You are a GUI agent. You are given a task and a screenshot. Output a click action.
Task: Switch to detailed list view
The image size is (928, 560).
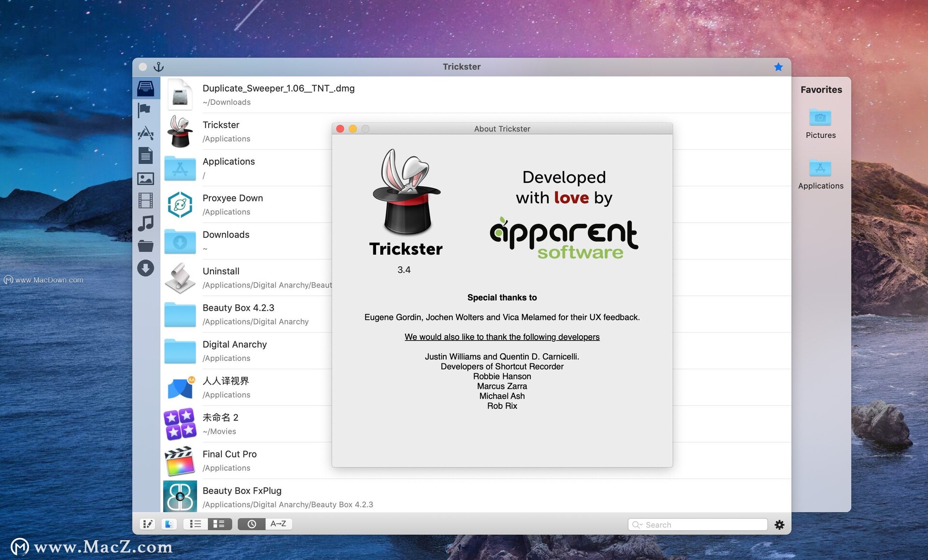point(219,524)
